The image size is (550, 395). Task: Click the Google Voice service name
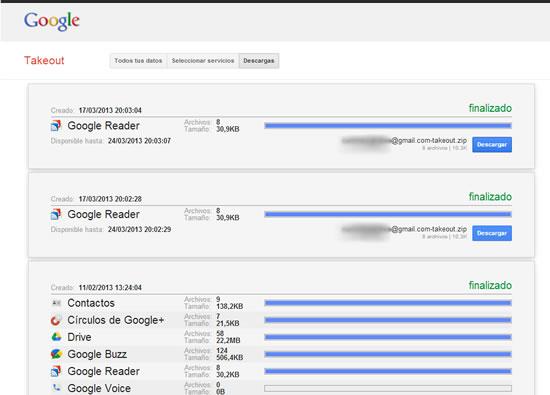[x=99, y=388]
